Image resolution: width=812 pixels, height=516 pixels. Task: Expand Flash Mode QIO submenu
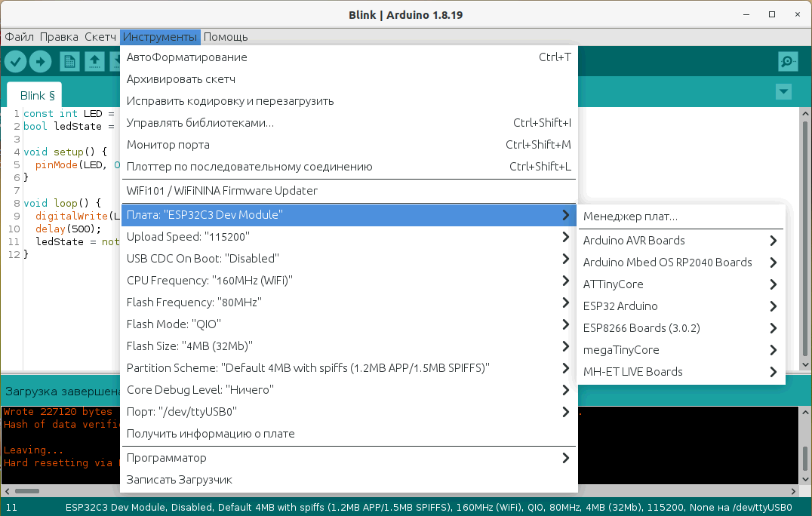point(349,324)
